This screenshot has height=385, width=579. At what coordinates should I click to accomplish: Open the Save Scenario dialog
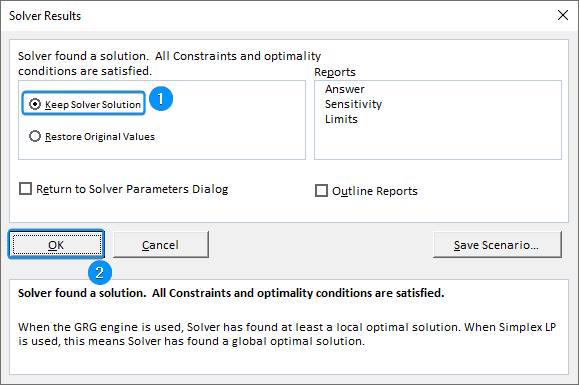pos(497,245)
